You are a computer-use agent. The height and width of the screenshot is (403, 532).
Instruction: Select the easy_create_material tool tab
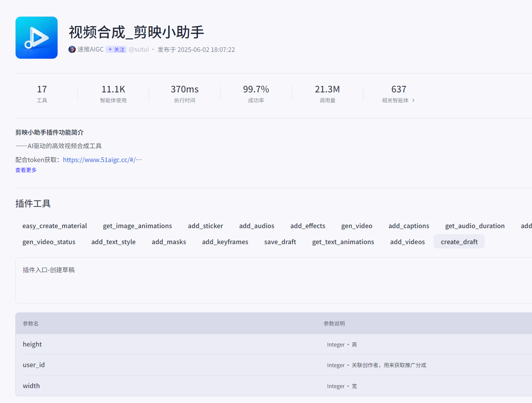55,226
